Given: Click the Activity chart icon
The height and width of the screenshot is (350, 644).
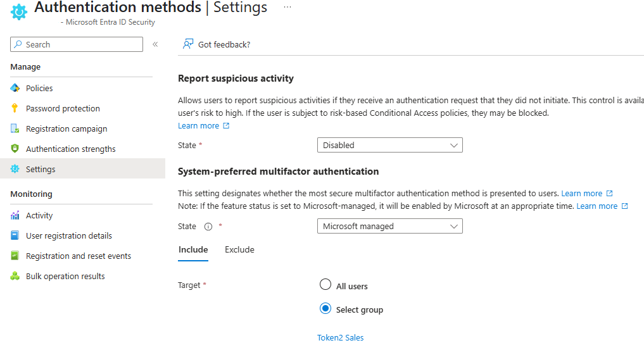Looking at the screenshot, I should click(x=15, y=215).
